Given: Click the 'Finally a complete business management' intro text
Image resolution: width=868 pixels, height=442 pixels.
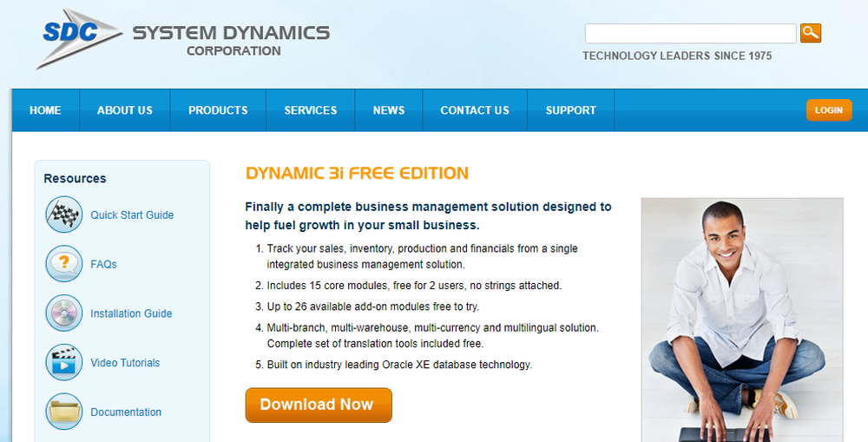Looking at the screenshot, I should pyautogui.click(x=429, y=216).
